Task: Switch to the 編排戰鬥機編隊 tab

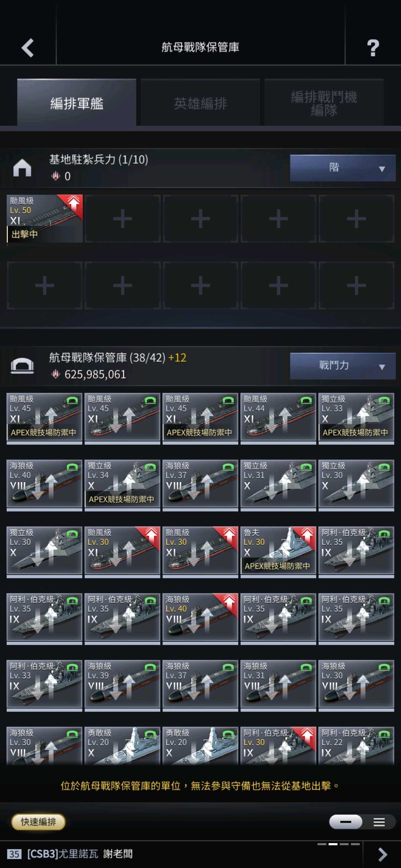Action: pyautogui.click(x=324, y=103)
